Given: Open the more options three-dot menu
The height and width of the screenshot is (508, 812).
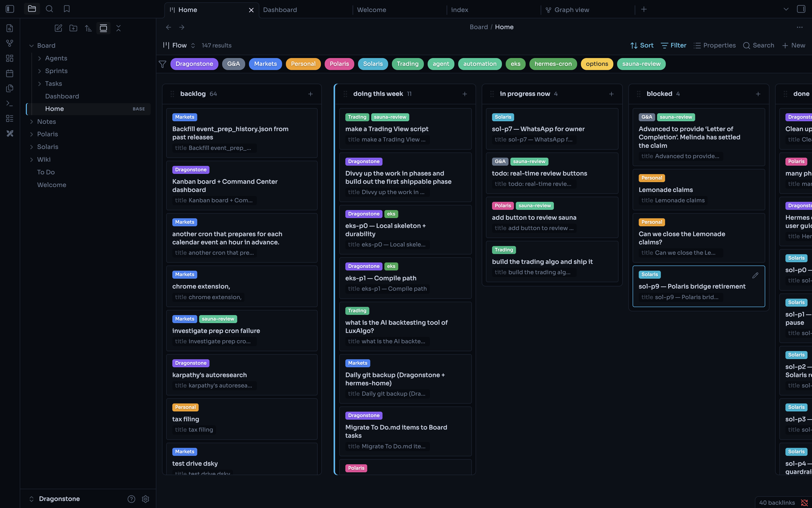Looking at the screenshot, I should pyautogui.click(x=800, y=27).
